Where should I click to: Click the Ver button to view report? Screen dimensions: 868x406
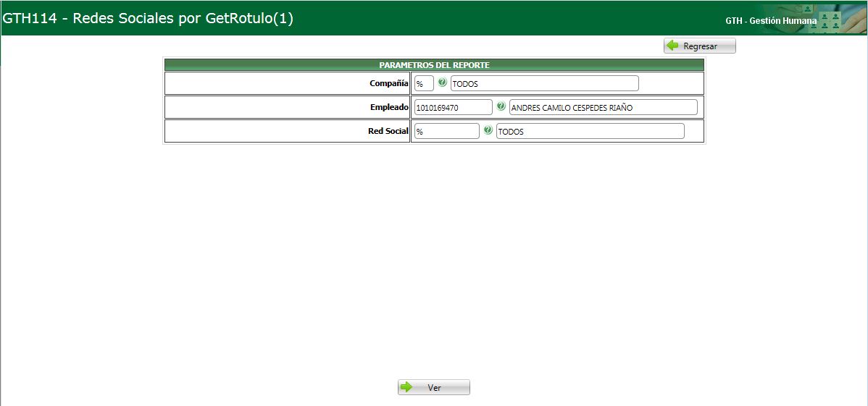click(433, 387)
